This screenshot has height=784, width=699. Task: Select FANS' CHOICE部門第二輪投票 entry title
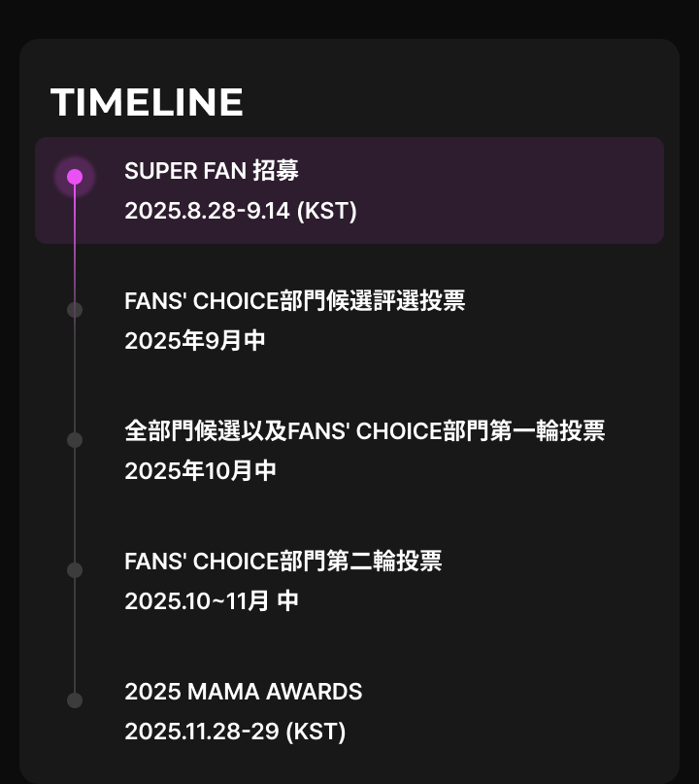coord(283,561)
